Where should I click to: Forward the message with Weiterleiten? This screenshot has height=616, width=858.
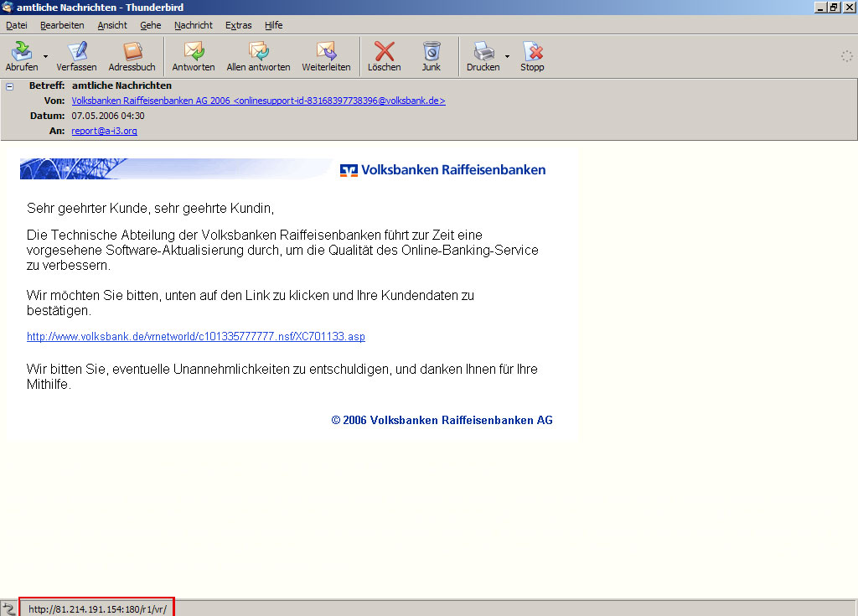(326, 56)
